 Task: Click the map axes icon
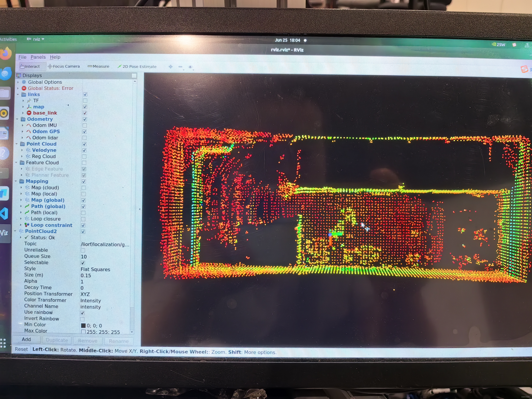click(29, 107)
